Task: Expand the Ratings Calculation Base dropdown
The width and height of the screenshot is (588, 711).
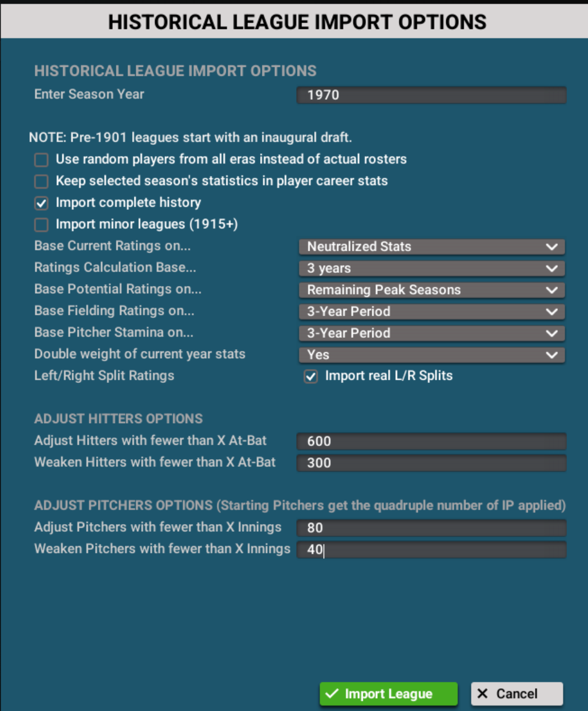Action: (431, 268)
